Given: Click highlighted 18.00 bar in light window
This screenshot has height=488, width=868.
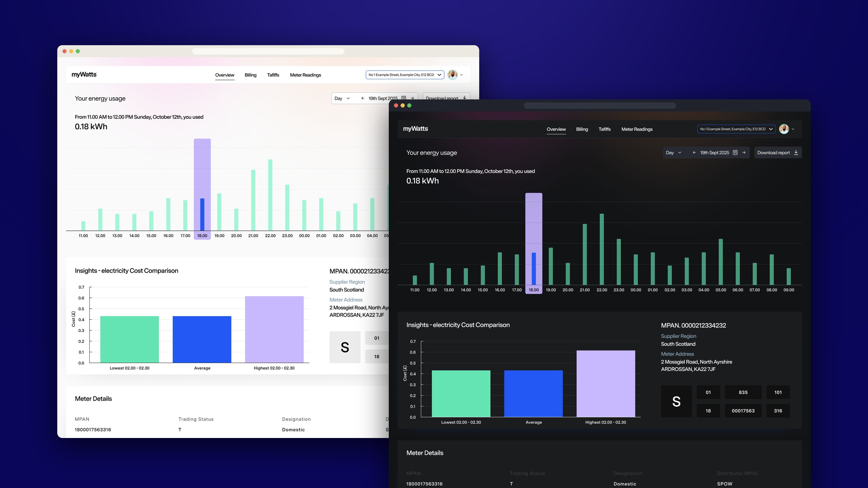Looking at the screenshot, I should pos(202,214).
